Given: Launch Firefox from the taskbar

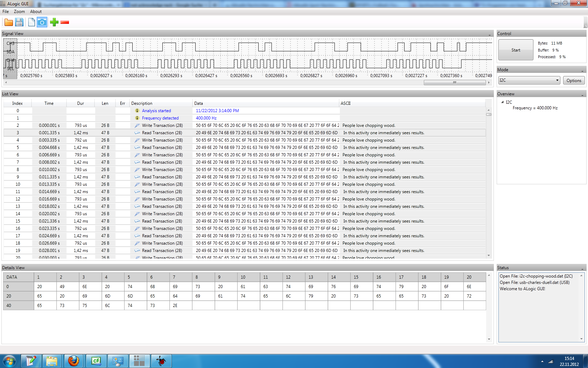Looking at the screenshot, I should pyautogui.click(x=73, y=361).
